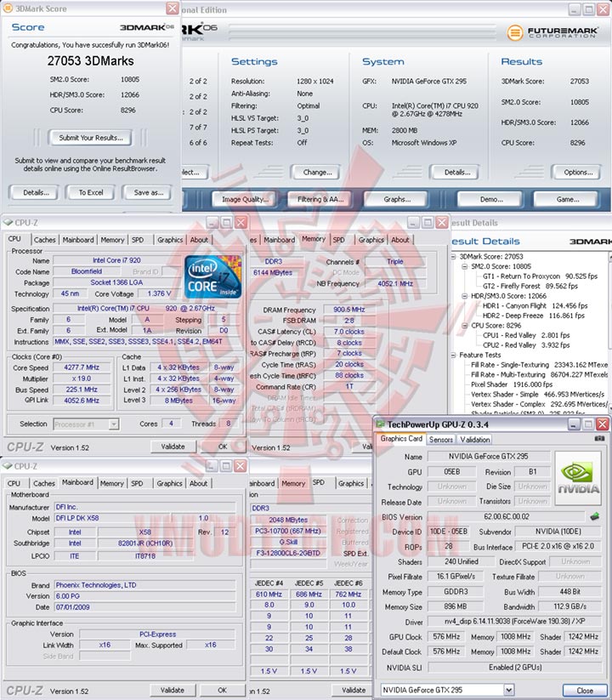Open SPD tab in CPU-Z Motherboard window
The image size is (612, 700).
coord(137,483)
